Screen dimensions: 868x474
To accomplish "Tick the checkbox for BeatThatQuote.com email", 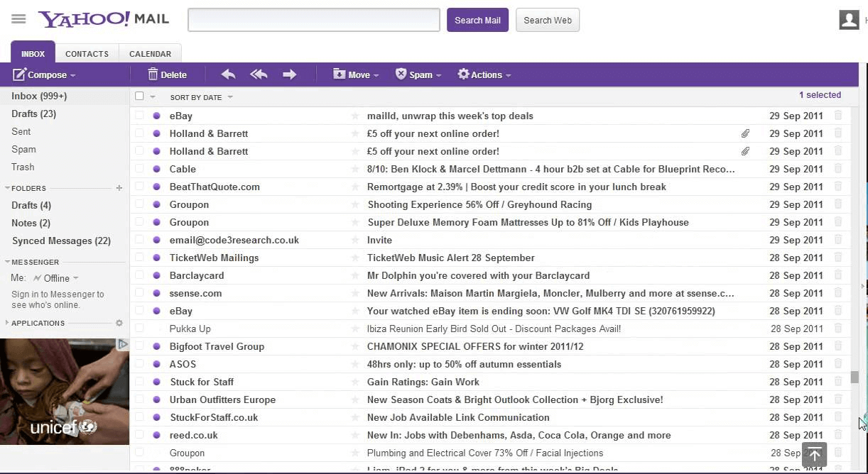I will coord(139,187).
